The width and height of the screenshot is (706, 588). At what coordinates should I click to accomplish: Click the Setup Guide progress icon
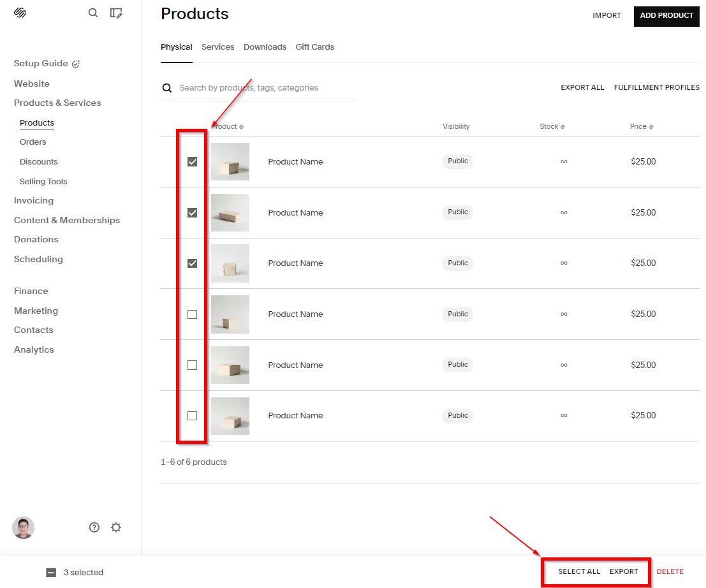coord(76,64)
